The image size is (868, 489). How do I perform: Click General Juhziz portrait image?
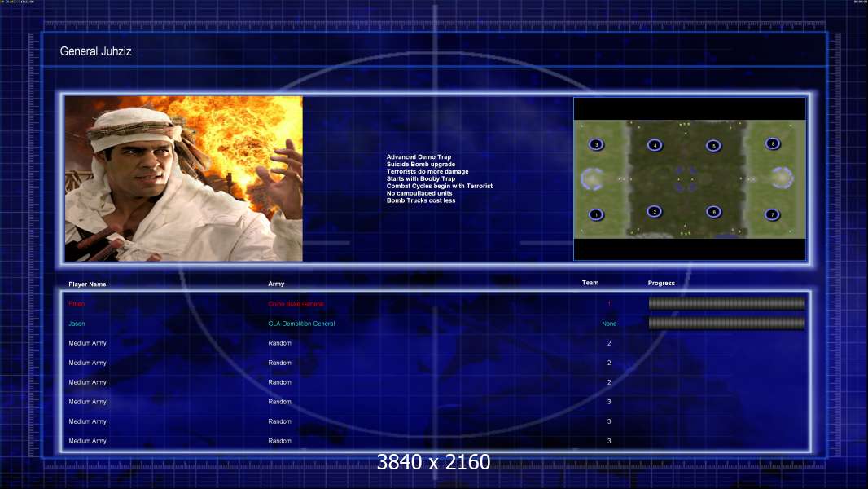point(184,178)
